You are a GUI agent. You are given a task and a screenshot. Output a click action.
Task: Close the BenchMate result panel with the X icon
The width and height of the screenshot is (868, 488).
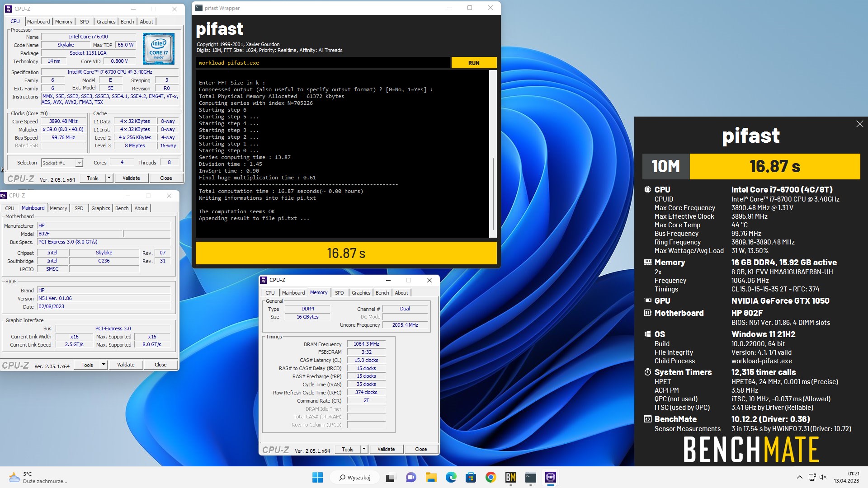[x=859, y=124]
